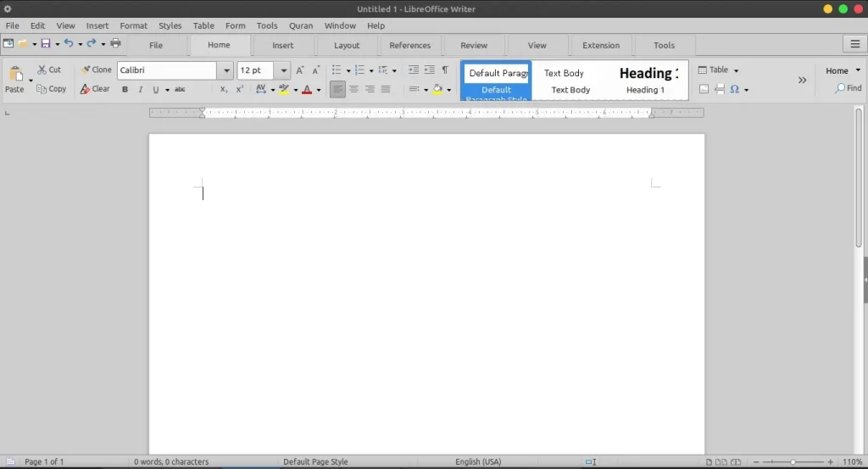The image size is (868, 469).
Task: Toggle strikethrough formatting
Action: click(x=180, y=89)
